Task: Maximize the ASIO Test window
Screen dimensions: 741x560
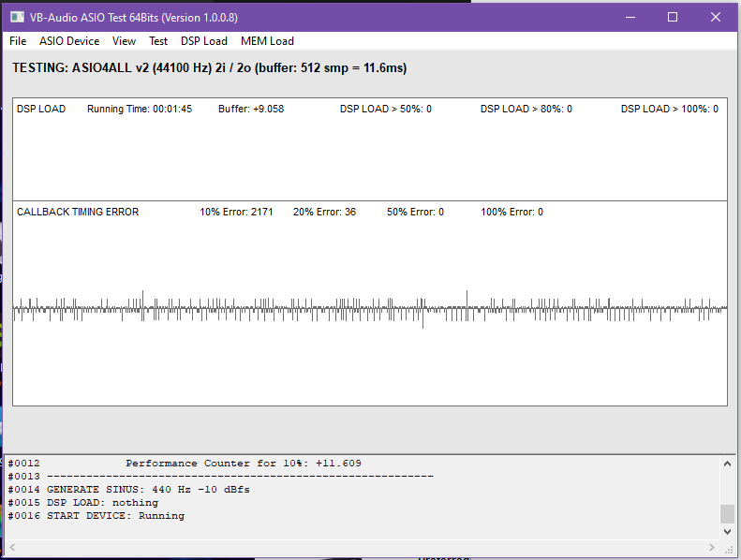Action: tap(672, 17)
